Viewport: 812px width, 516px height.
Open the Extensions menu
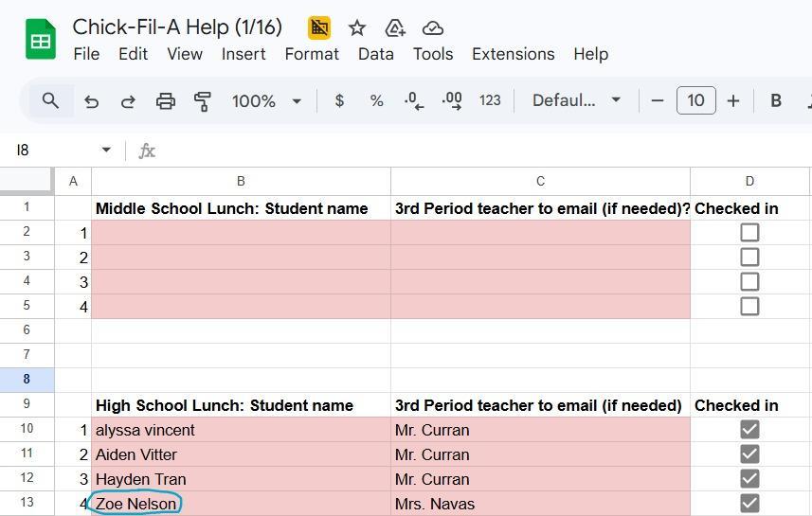514,54
